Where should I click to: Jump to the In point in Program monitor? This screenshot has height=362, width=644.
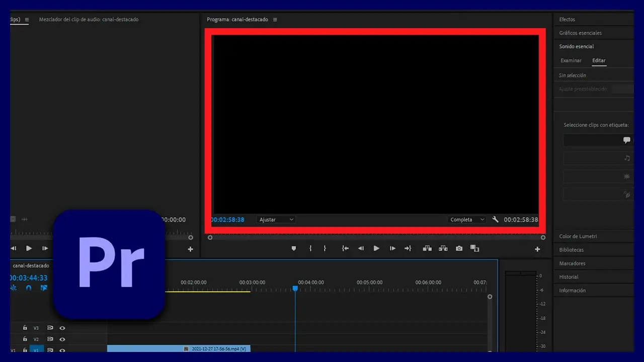(x=345, y=248)
